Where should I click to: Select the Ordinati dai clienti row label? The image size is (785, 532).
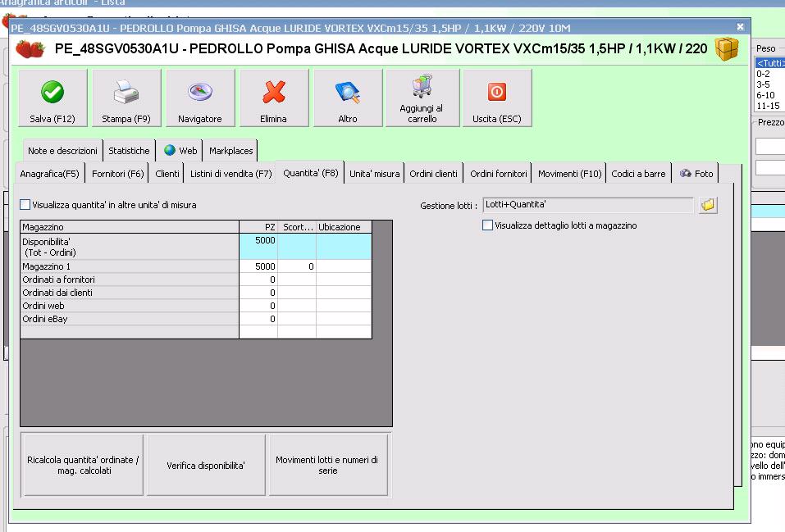(x=129, y=293)
